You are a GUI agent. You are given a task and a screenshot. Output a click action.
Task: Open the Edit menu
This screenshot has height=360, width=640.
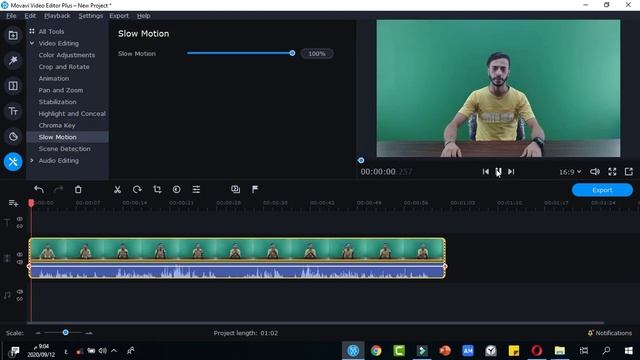pos(30,16)
